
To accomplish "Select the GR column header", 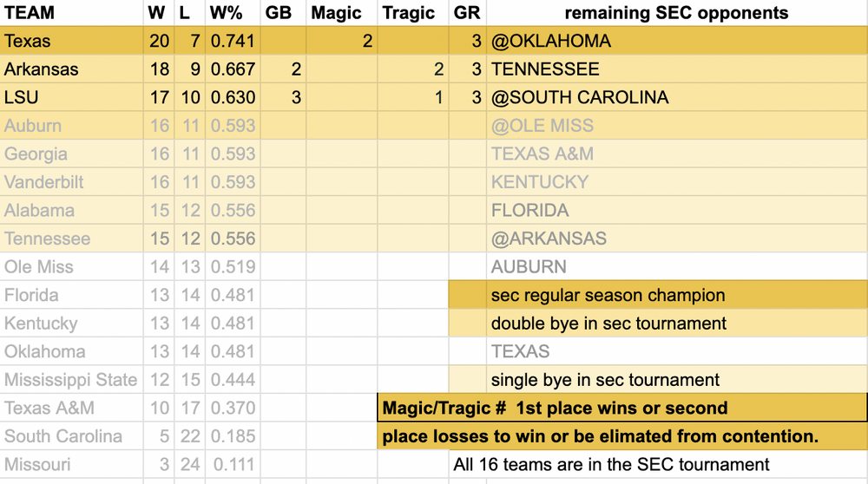I will pyautogui.click(x=467, y=13).
